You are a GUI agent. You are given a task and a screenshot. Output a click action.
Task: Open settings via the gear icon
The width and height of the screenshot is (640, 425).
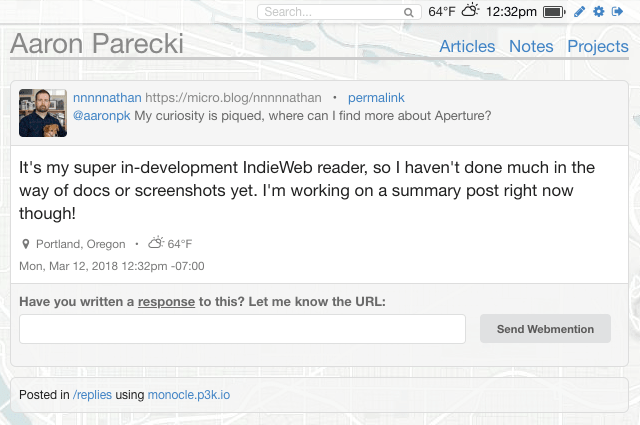pos(598,11)
